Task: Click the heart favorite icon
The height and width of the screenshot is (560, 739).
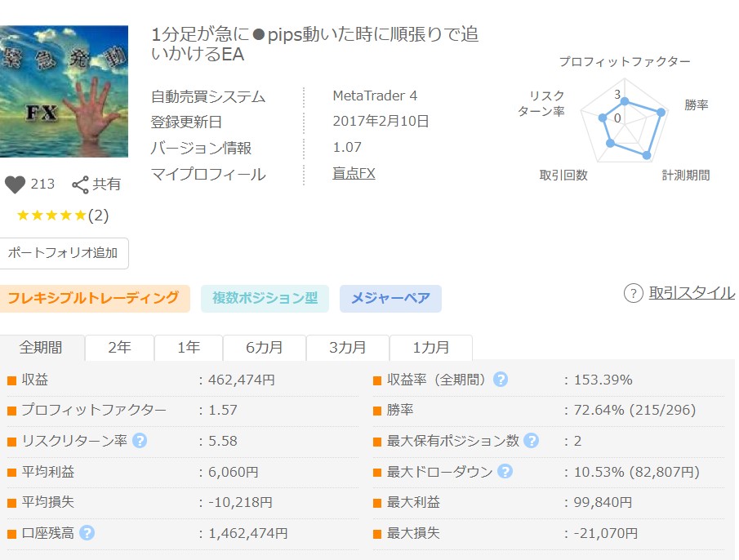Action: (x=15, y=184)
